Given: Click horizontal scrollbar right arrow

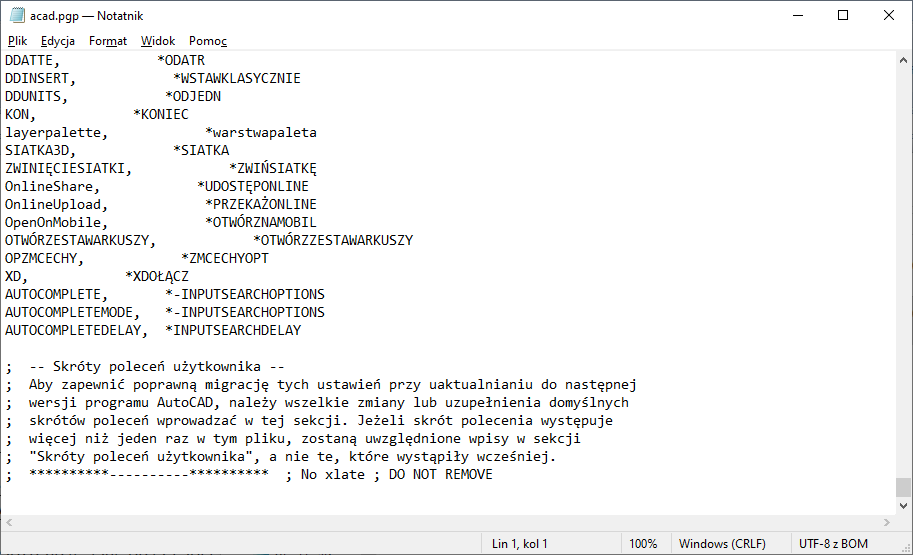Looking at the screenshot, I should coord(887,523).
